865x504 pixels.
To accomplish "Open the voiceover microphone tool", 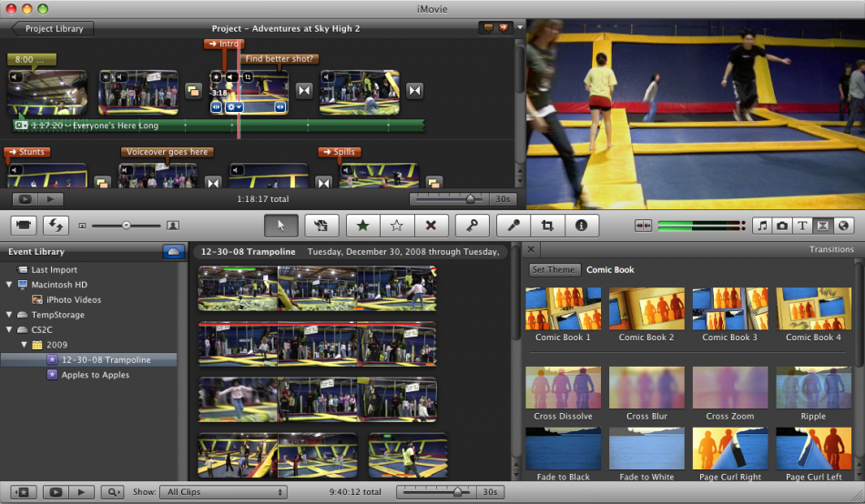I will [x=514, y=225].
